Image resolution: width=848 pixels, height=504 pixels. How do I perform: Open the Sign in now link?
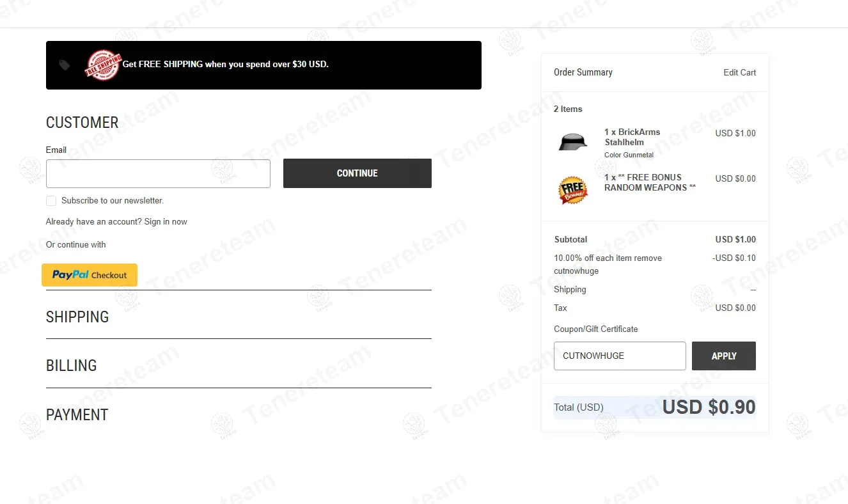[x=166, y=222]
